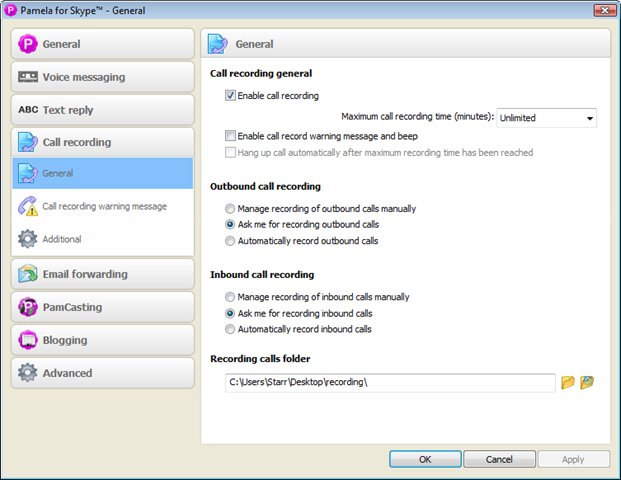Click the recording calls folder path field
Image resolution: width=621 pixels, height=480 pixels.
390,383
